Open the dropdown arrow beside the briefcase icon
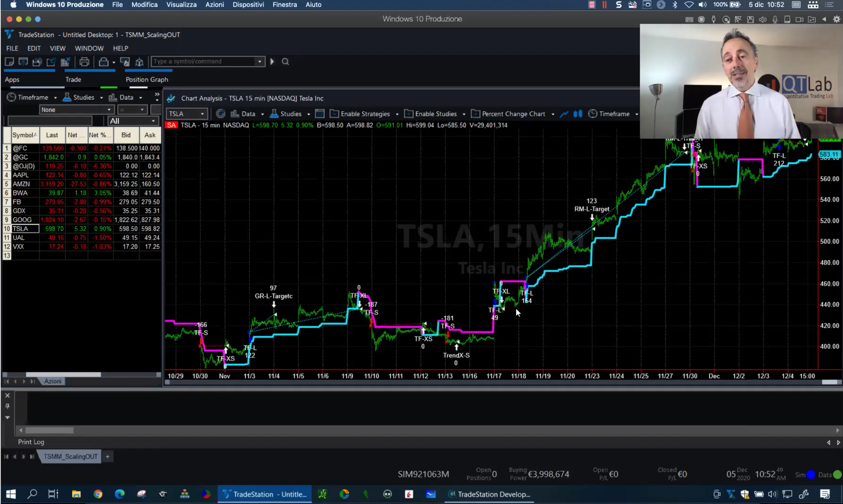 114,62
